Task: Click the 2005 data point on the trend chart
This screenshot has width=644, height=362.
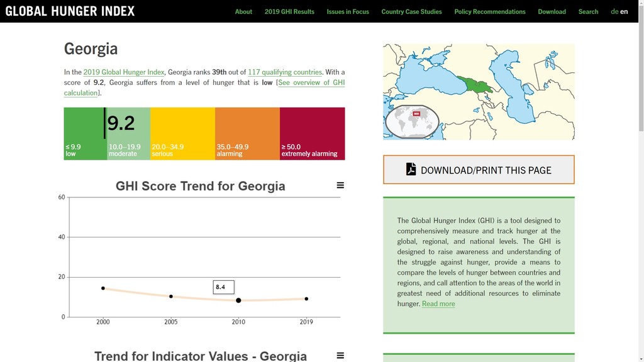Action: 171,297
